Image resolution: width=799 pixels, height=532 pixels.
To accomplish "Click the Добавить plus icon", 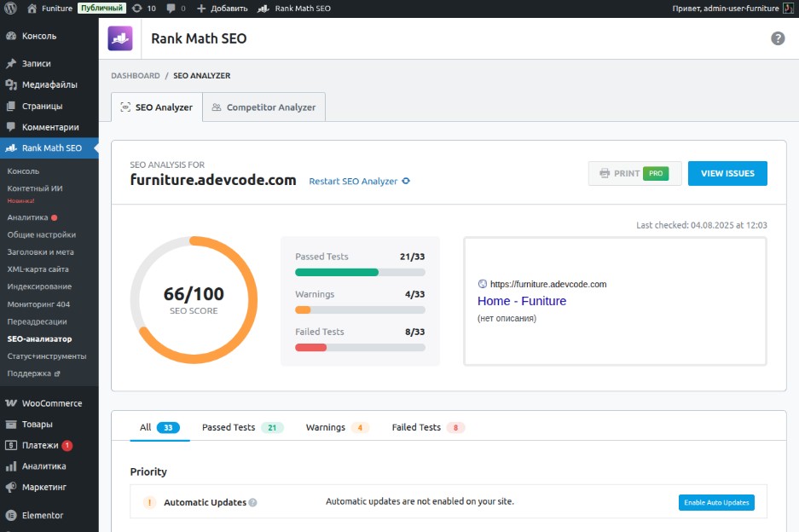I will click(201, 9).
